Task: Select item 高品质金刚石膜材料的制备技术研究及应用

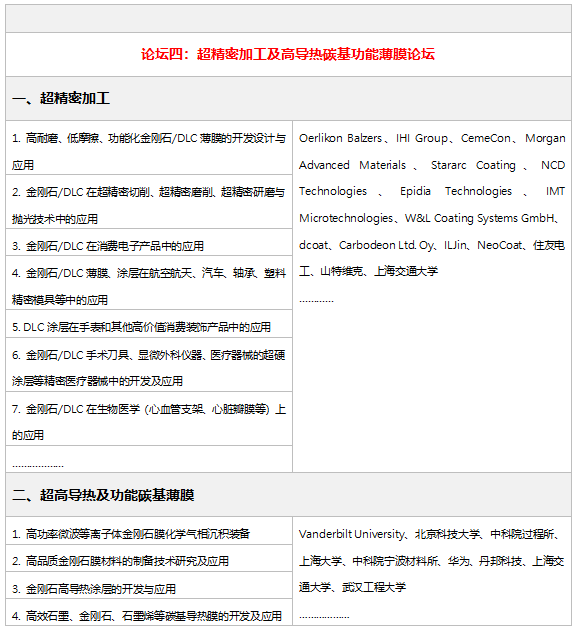Action: (x=149, y=558)
